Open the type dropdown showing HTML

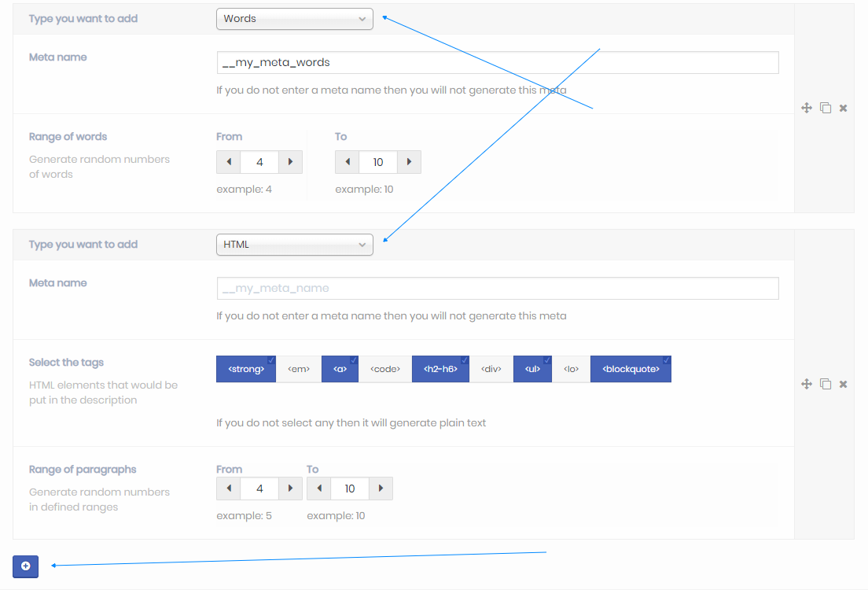click(295, 245)
